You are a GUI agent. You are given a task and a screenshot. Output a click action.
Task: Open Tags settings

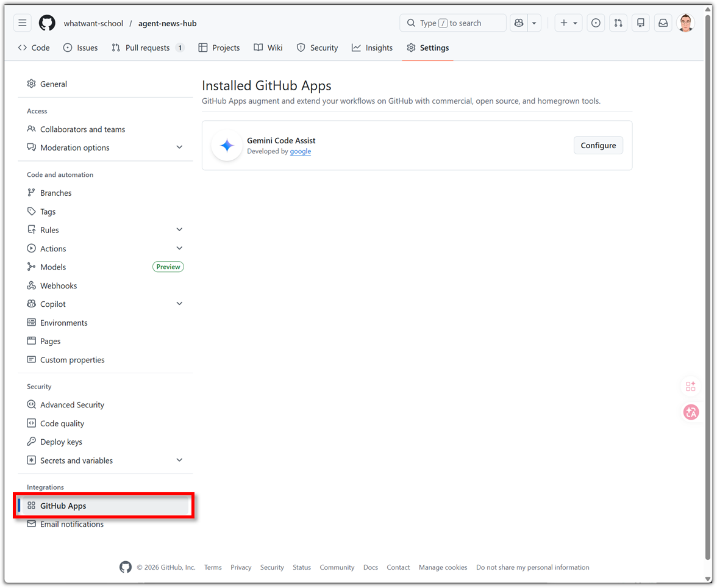pos(105,212)
